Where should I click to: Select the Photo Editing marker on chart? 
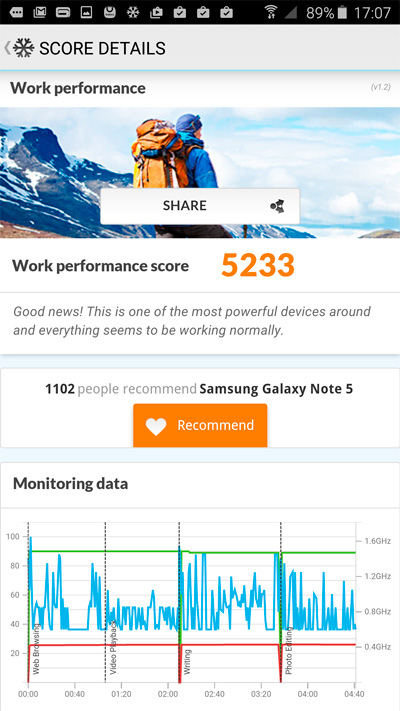click(x=289, y=650)
